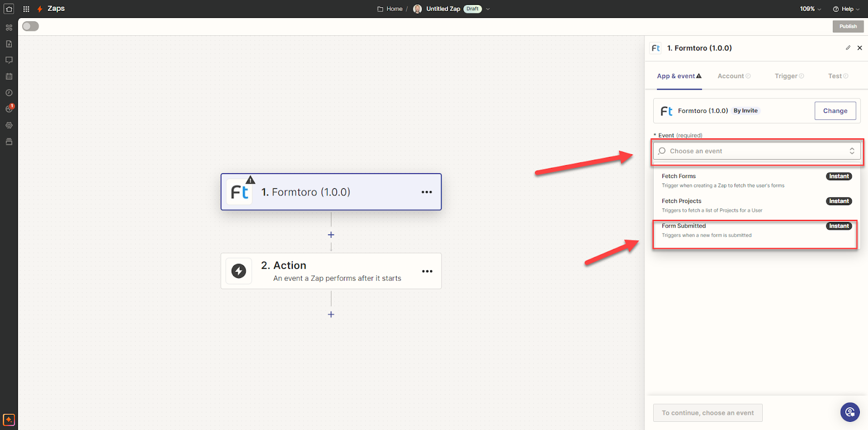Expand the Untitled Zap chevron menu
Screen dimensions: 868x430
click(x=488, y=9)
